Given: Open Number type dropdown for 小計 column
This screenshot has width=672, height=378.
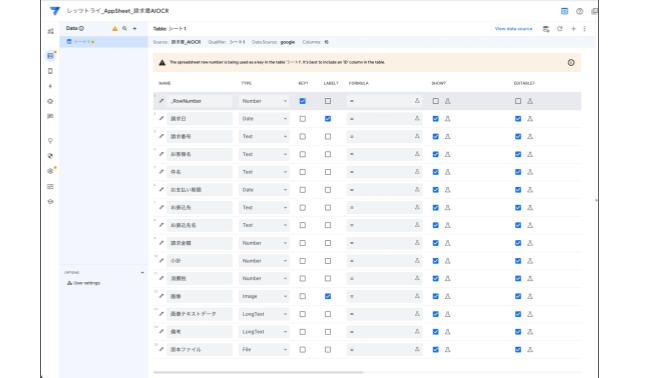Looking at the screenshot, I should [x=264, y=261].
